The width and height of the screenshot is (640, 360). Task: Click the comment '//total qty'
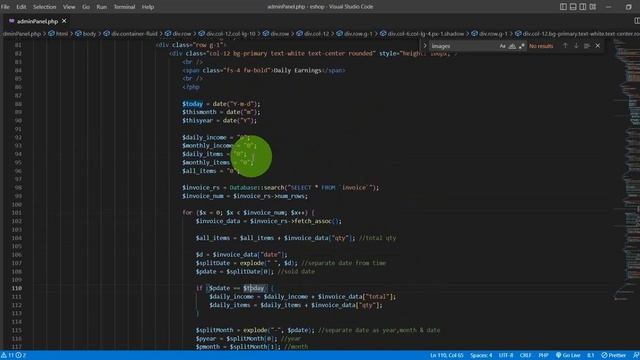coord(378,238)
